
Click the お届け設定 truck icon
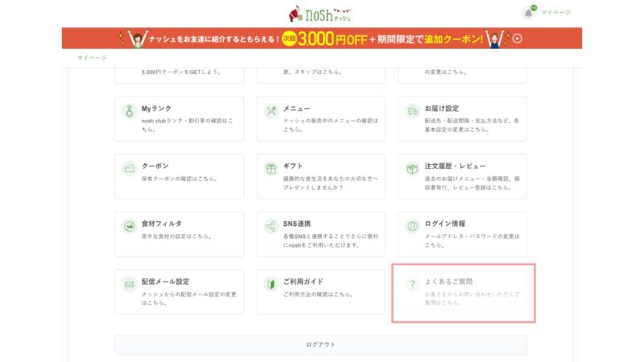click(412, 111)
